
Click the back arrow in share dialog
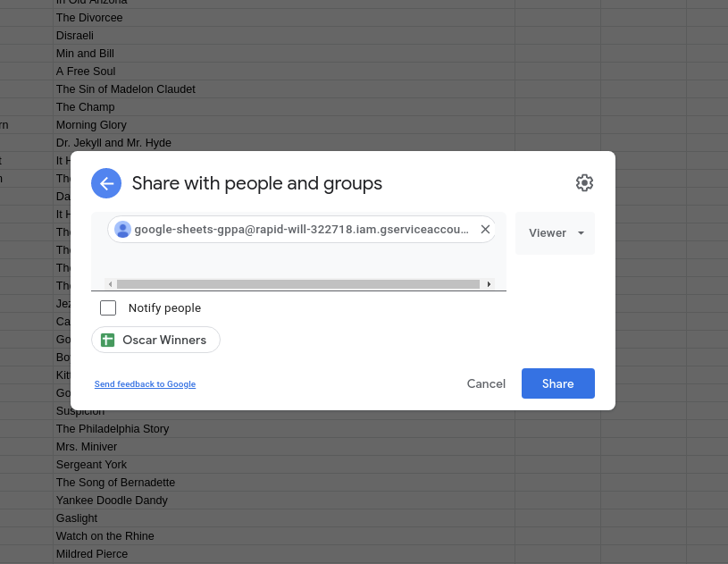[x=106, y=183]
